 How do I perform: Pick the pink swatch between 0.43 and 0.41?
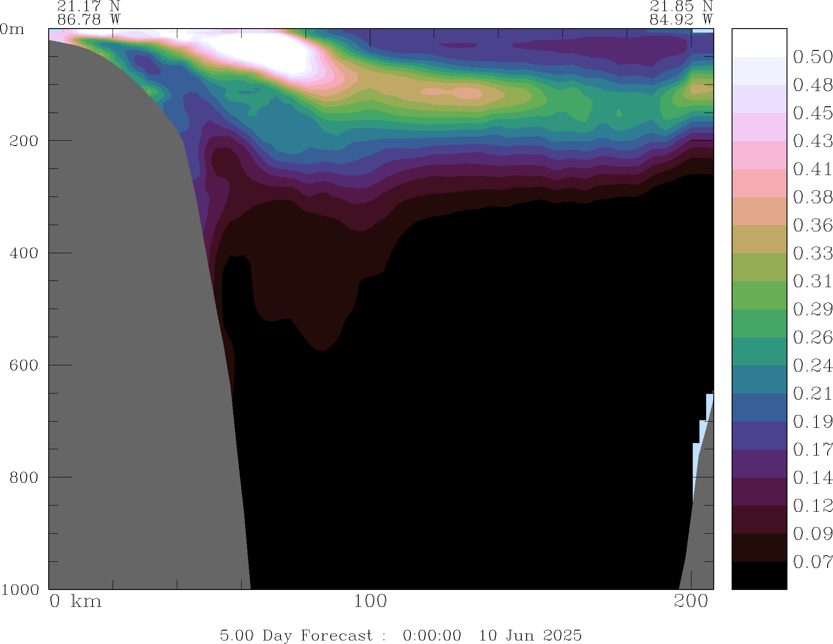pos(759,155)
